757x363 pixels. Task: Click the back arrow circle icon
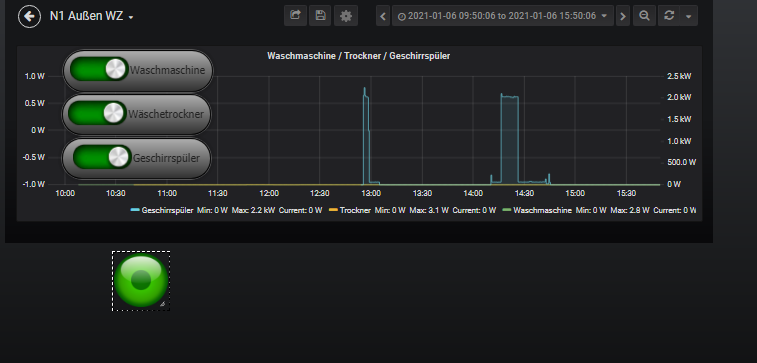(x=29, y=16)
